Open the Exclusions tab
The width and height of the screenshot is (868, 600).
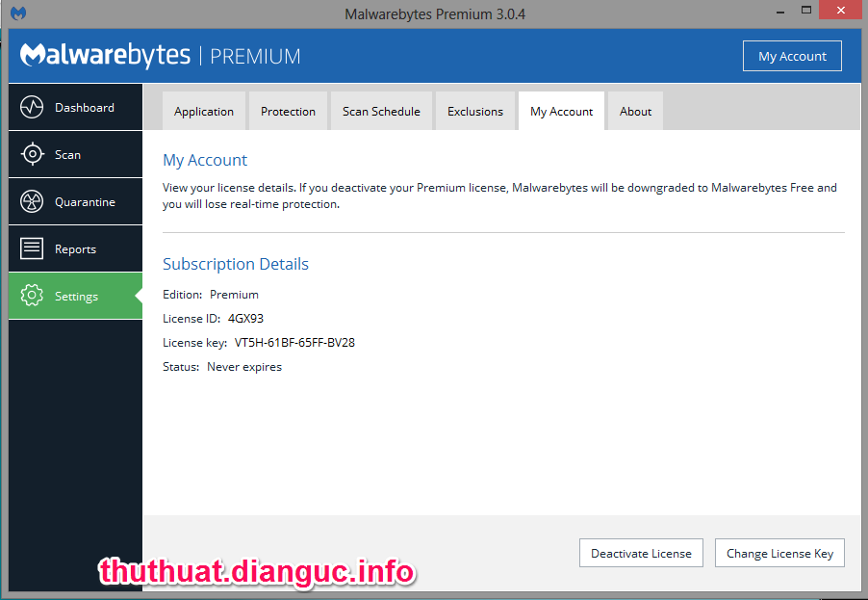tap(475, 111)
